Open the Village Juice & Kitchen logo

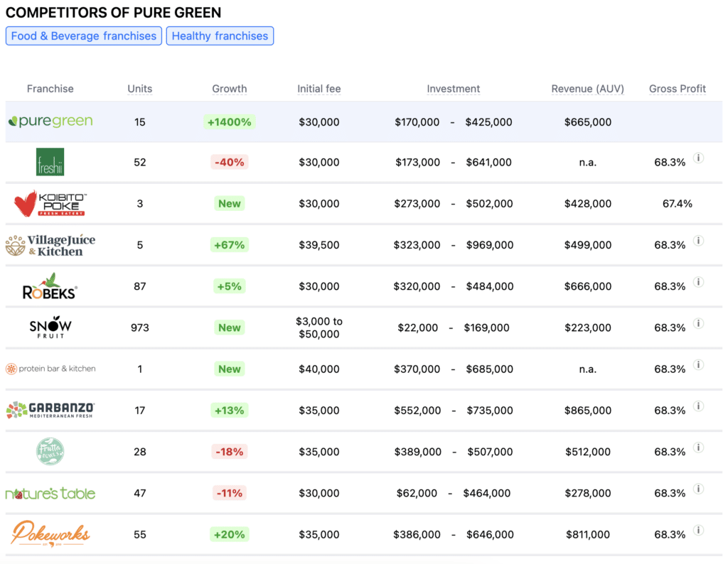click(50, 245)
